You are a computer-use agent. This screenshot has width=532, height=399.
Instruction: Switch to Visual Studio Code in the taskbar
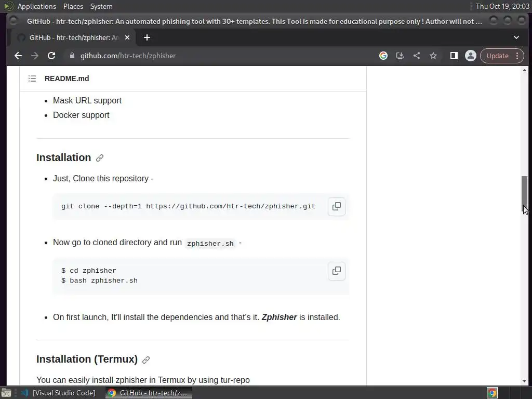(59, 393)
